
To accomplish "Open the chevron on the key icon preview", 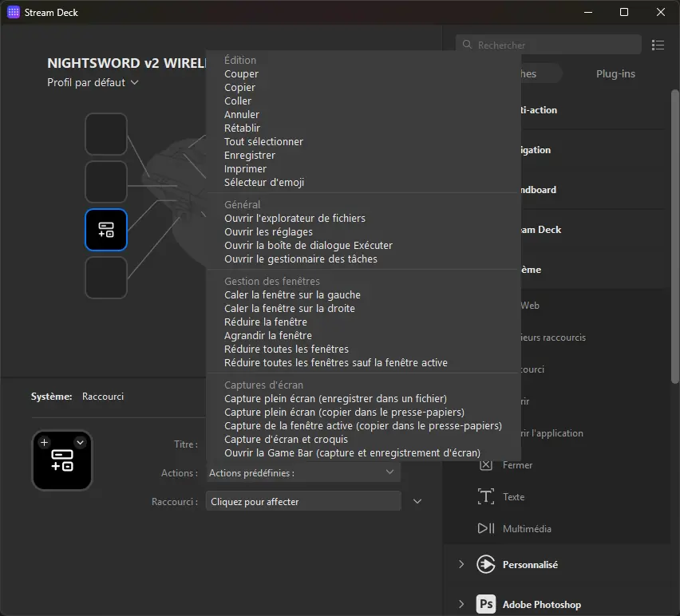I will [x=81, y=442].
